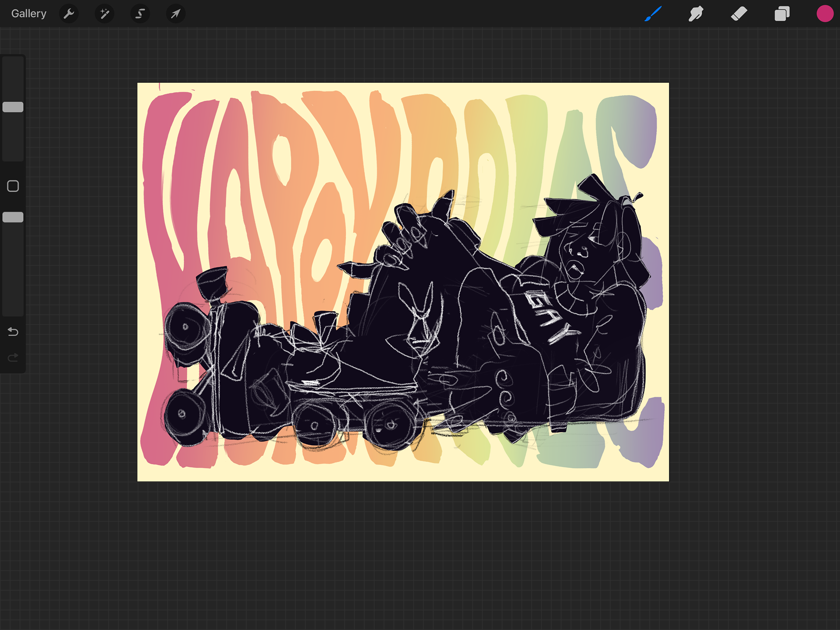
Task: Open the Gallery view
Action: coord(28,14)
